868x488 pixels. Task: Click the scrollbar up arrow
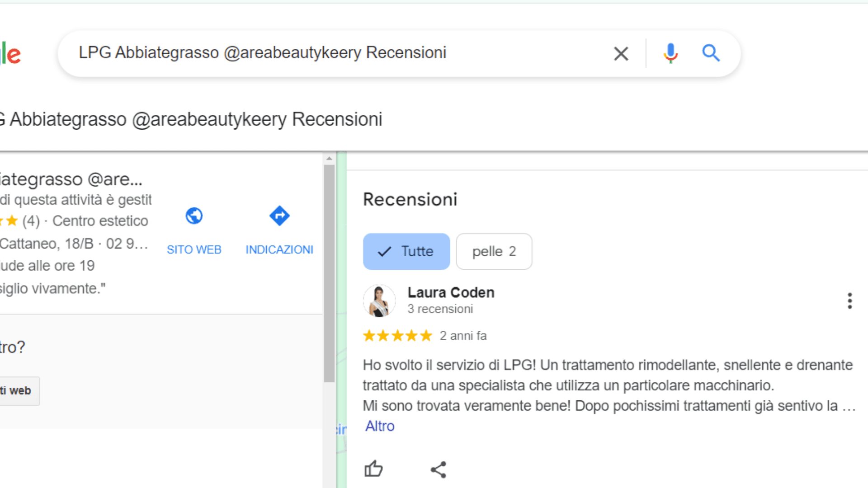(329, 159)
